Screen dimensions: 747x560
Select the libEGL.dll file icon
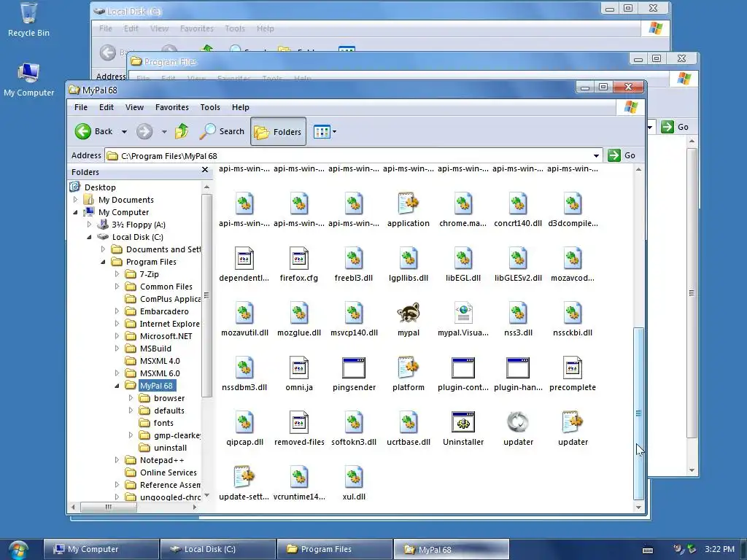point(463,258)
